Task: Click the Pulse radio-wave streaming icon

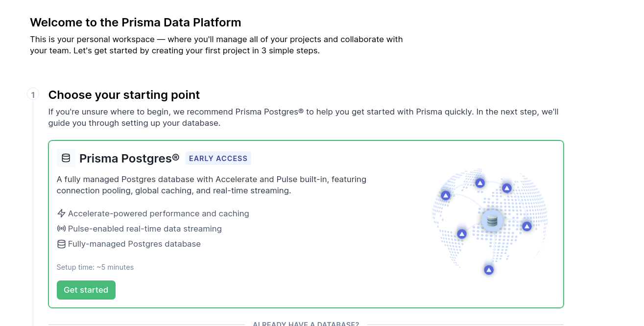Action: (x=61, y=229)
